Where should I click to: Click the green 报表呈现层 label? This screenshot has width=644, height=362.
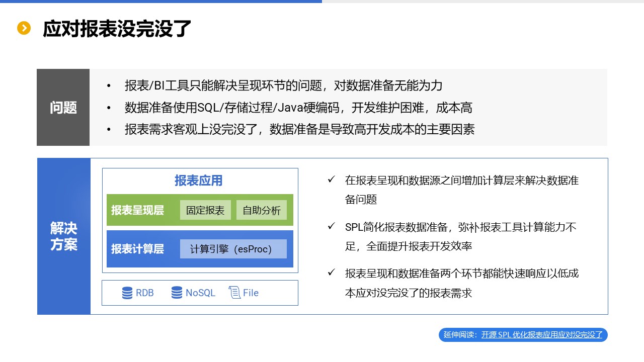137,210
